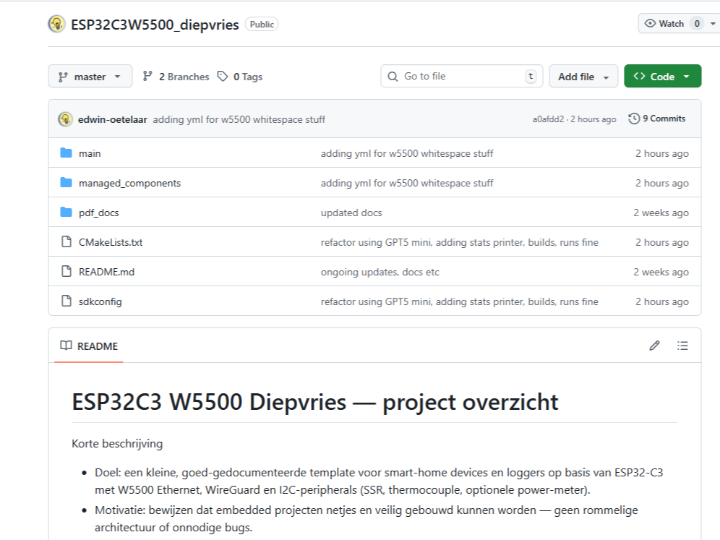Image resolution: width=720 pixels, height=540 pixels.
Task: Click the edit README pencil icon
Action: pyautogui.click(x=654, y=346)
